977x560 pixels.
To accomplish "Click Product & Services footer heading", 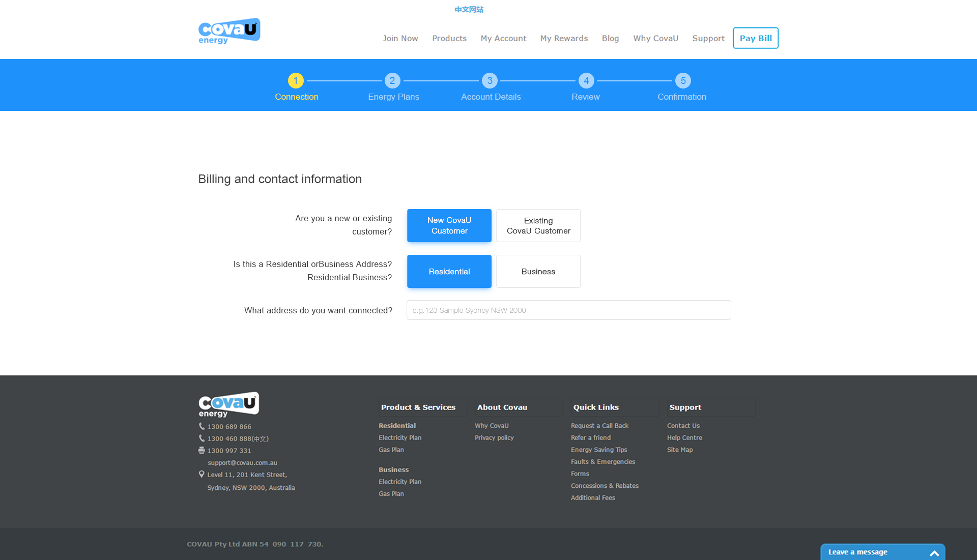I will coord(418,407).
